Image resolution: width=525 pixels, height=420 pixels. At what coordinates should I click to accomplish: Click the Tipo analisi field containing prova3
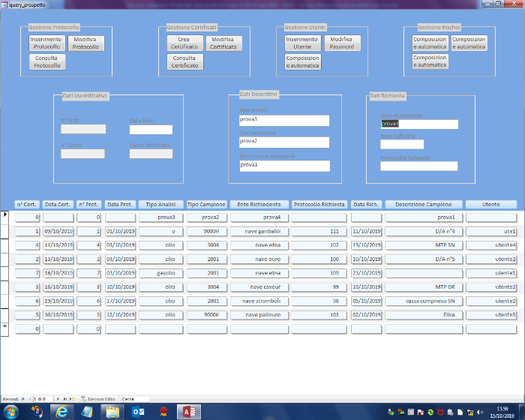pyautogui.click(x=284, y=120)
